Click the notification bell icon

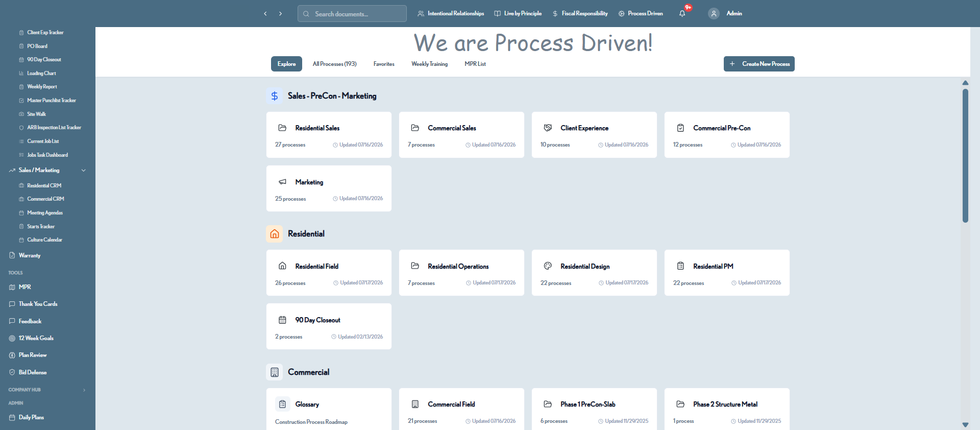[682, 14]
